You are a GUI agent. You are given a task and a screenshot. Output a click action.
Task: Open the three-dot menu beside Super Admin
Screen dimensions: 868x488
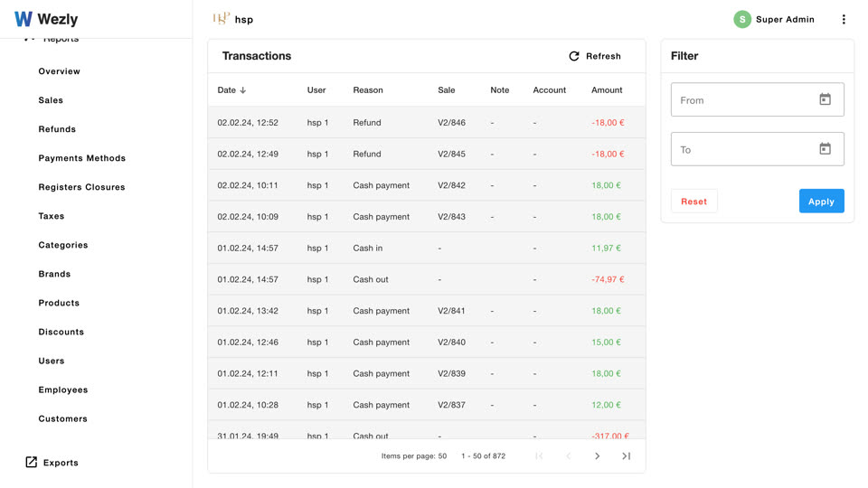coord(844,19)
